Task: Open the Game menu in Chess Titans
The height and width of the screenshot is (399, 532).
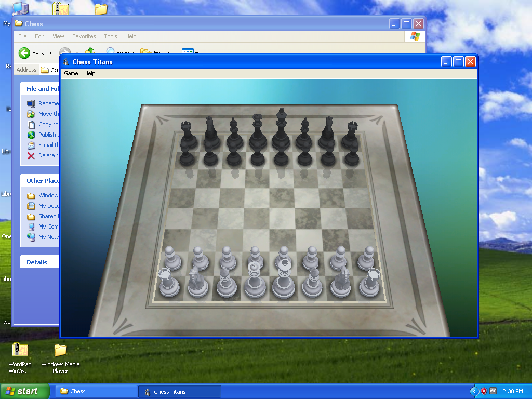Action: click(71, 73)
